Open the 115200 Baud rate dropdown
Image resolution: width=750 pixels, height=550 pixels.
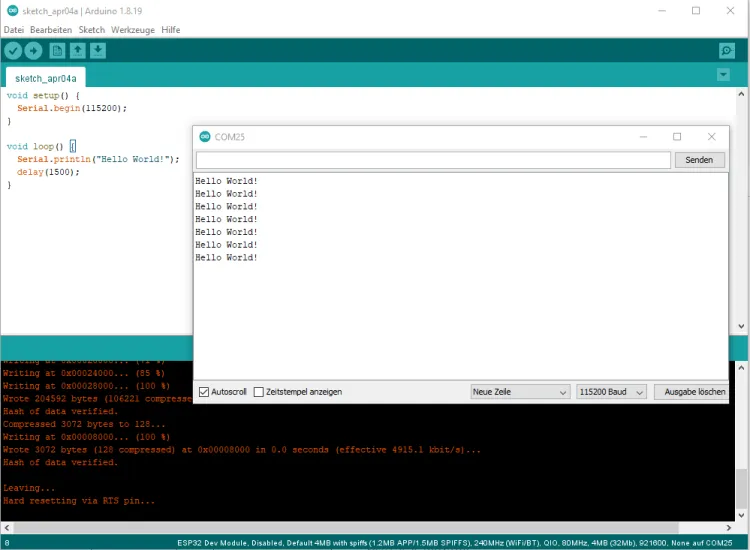[x=611, y=392]
